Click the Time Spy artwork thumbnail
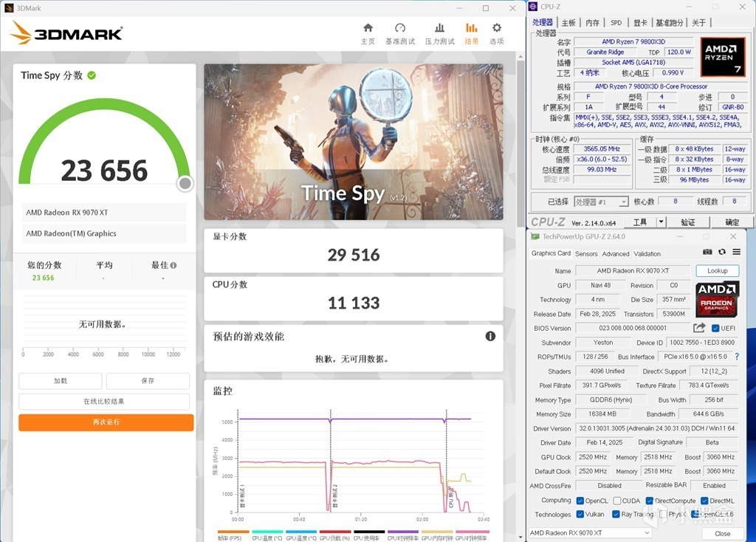Image resolution: width=756 pixels, height=542 pixels. pyautogui.click(x=354, y=142)
